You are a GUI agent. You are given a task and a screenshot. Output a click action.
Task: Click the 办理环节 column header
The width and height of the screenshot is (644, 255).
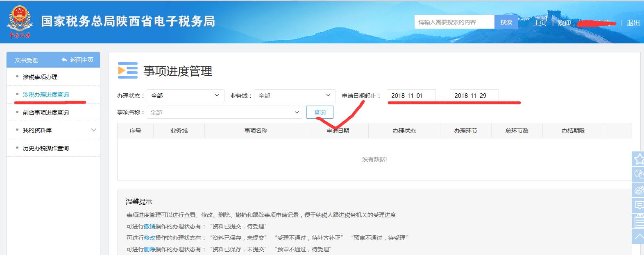tap(466, 131)
